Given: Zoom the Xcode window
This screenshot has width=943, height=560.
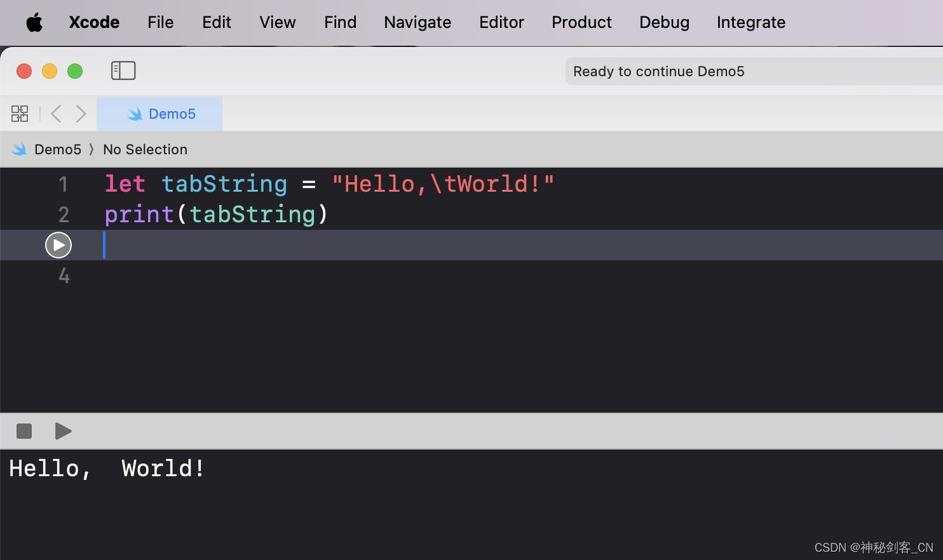Looking at the screenshot, I should tap(75, 71).
